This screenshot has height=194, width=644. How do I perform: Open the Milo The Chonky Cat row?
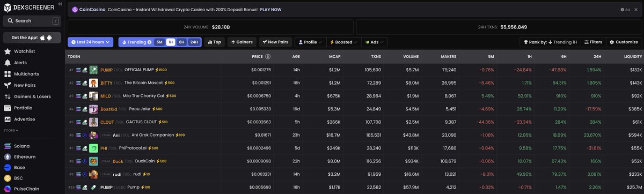(354, 96)
